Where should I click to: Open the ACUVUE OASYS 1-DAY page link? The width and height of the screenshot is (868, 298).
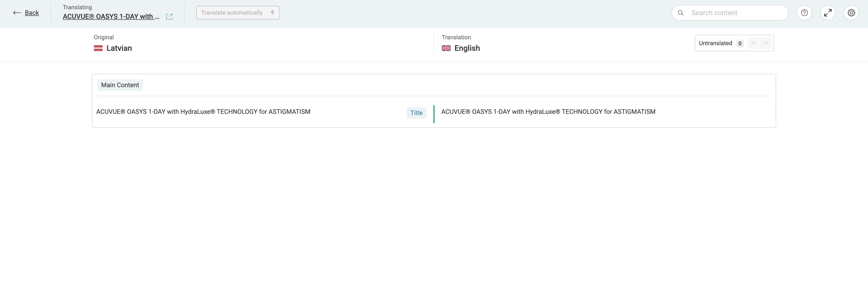(111, 17)
